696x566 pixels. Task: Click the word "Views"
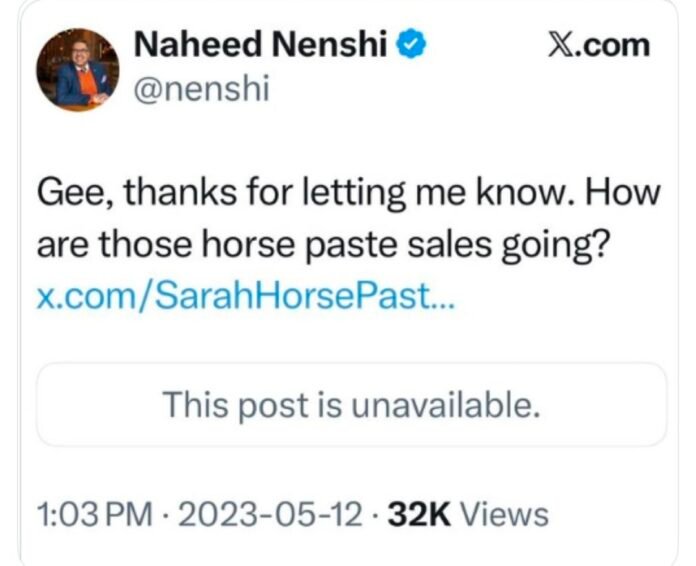click(x=508, y=514)
